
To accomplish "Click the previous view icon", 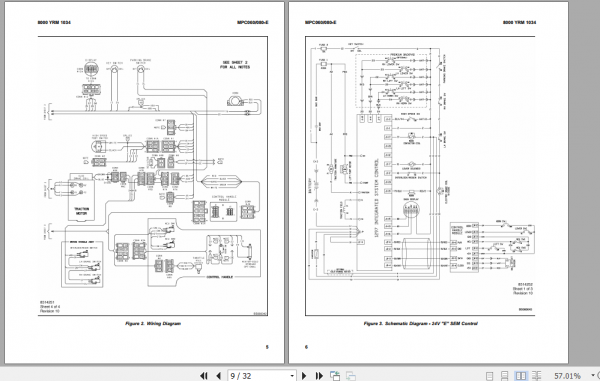I will coord(335,376).
